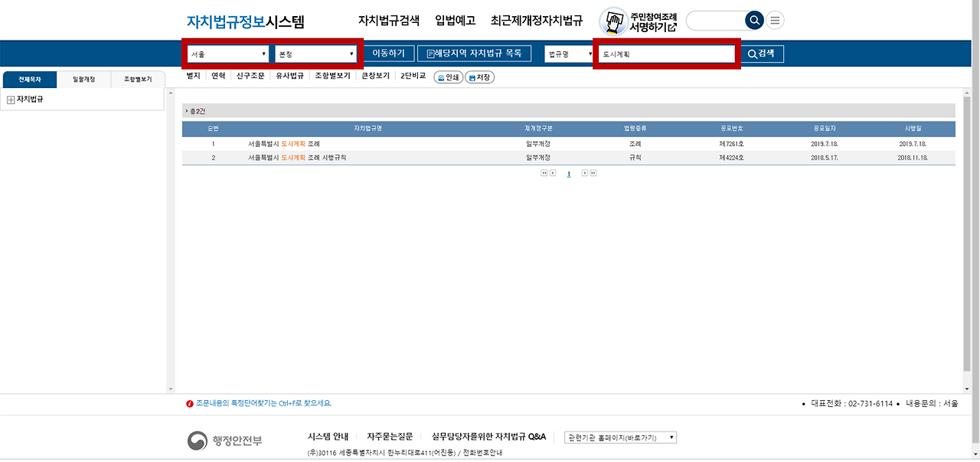Open the 서울 region dropdown

[x=227, y=54]
